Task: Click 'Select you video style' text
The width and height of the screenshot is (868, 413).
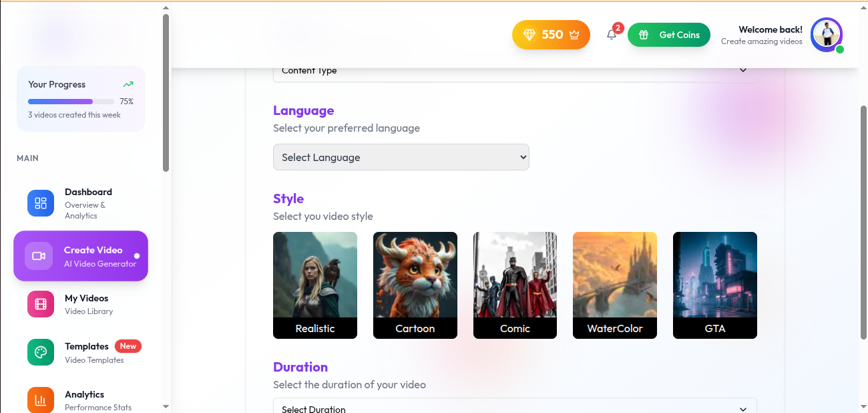Action: pyautogui.click(x=323, y=216)
